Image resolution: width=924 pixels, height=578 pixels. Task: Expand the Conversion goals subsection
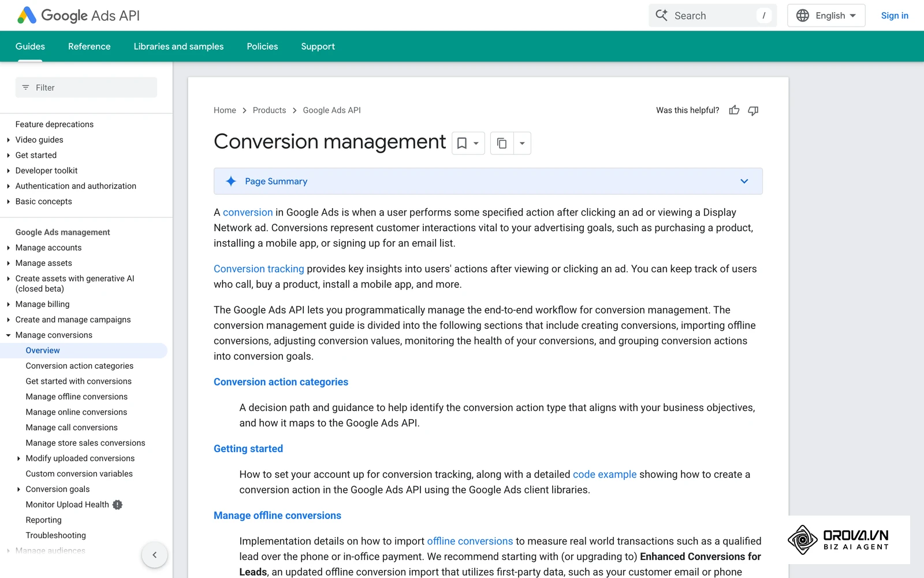click(18, 490)
